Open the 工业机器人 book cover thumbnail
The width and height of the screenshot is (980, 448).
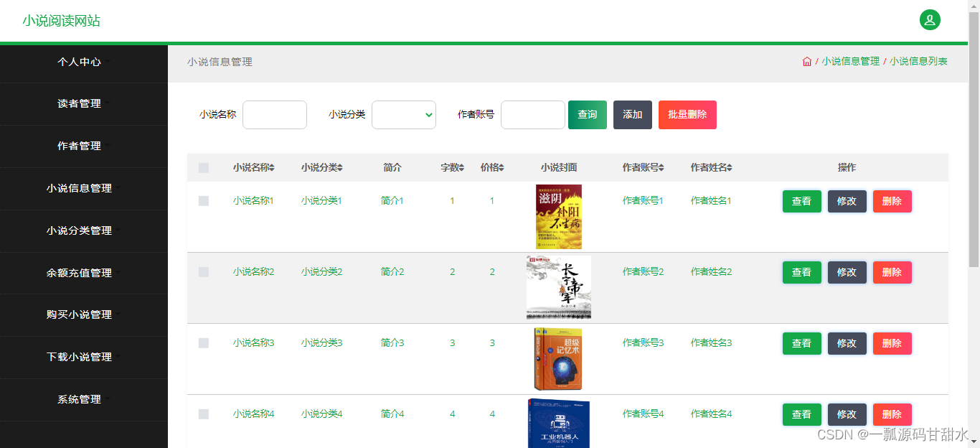(559, 424)
